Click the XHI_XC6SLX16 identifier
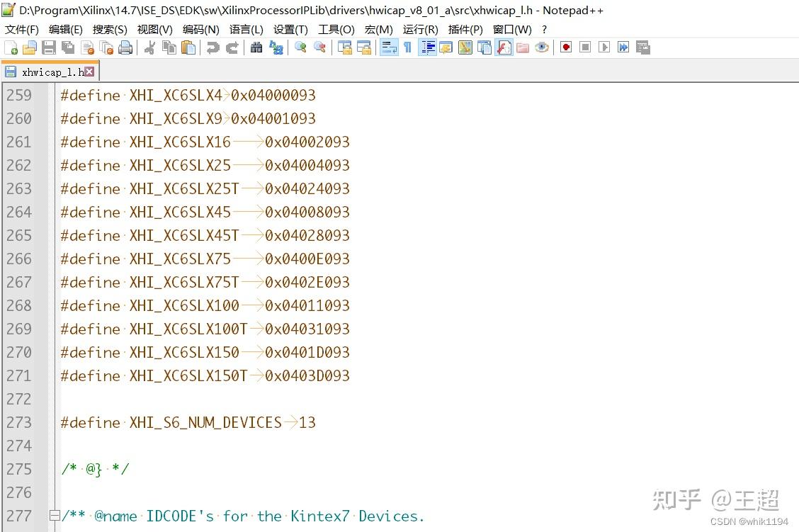The width and height of the screenshot is (799, 532). 180,142
